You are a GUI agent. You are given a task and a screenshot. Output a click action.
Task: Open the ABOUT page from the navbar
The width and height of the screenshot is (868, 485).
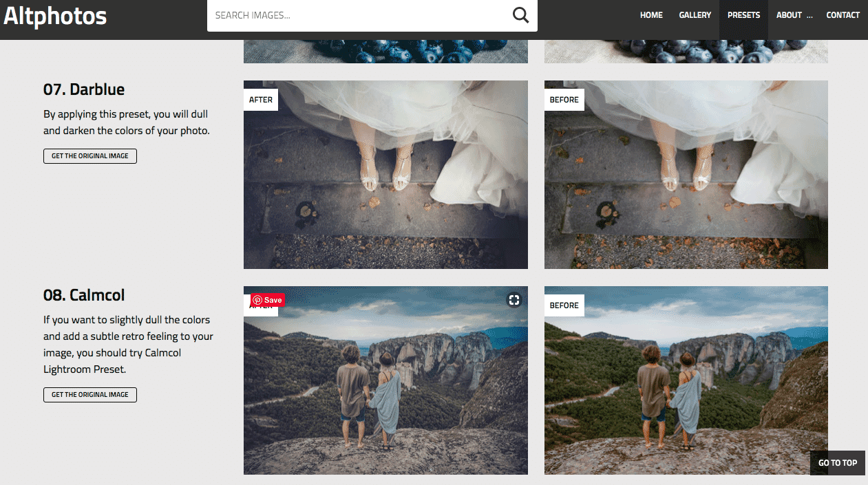click(789, 14)
